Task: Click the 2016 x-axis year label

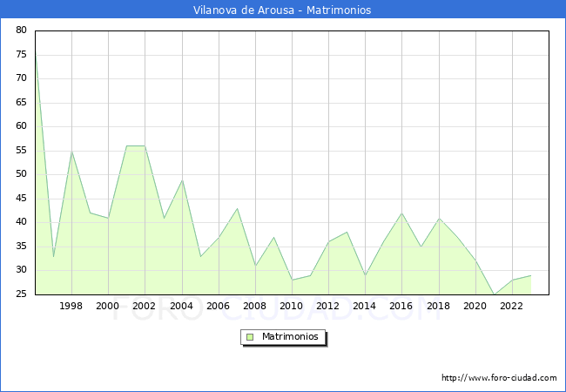Action: [x=401, y=306]
